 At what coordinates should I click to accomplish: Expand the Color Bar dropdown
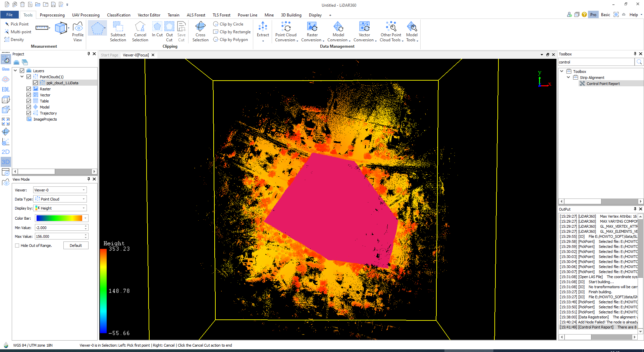[x=86, y=218]
